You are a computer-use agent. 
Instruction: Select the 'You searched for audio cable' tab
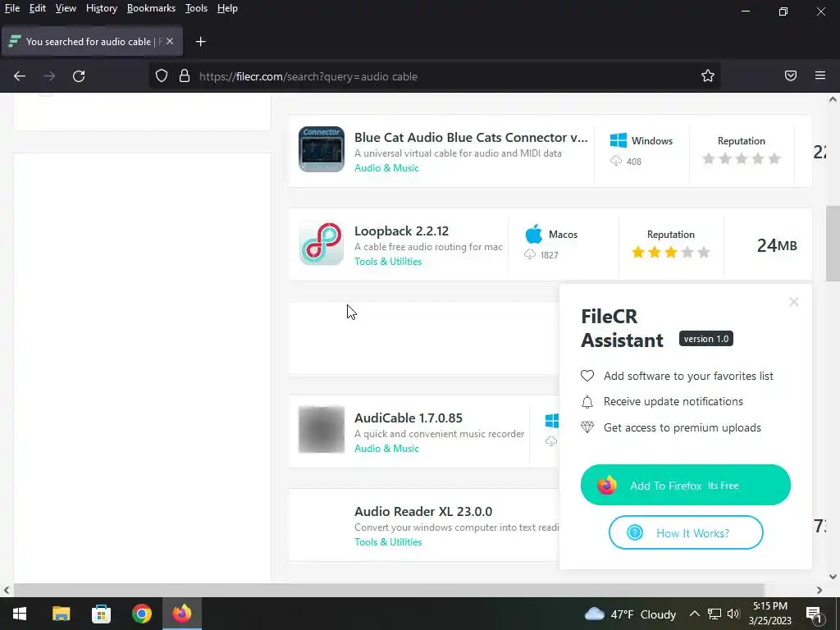tap(92, 41)
